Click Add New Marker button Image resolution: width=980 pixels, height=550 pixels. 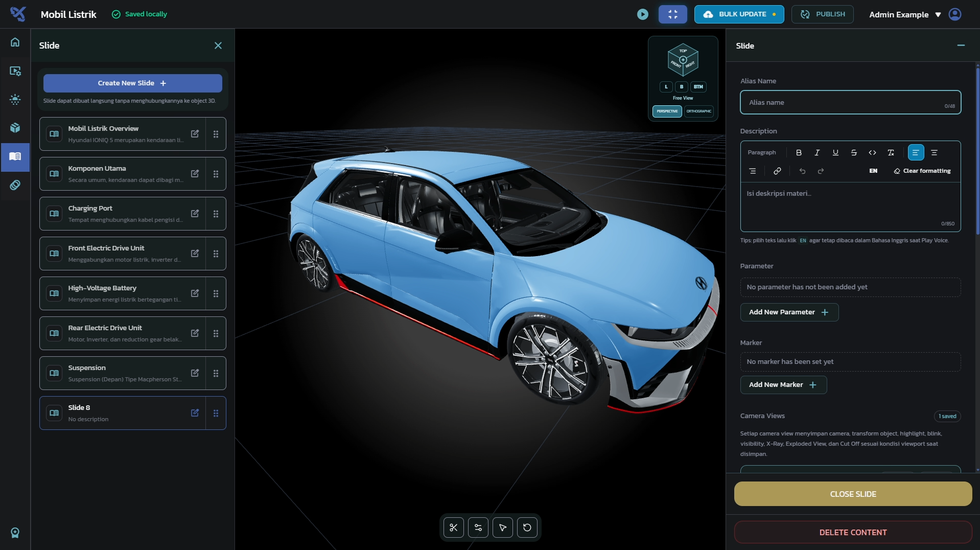pos(783,385)
